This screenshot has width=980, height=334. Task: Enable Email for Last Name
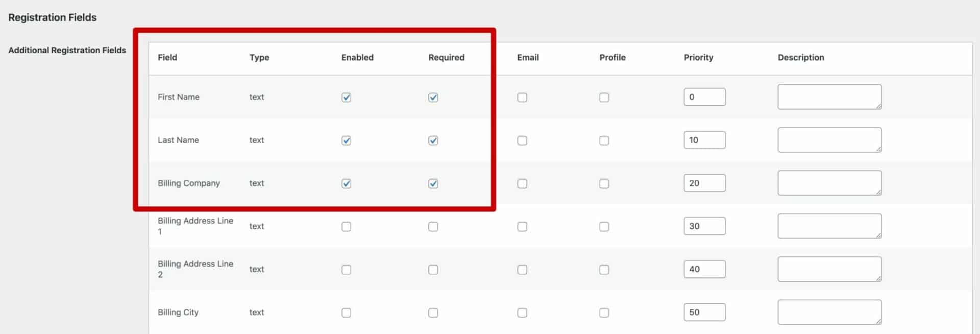522,140
